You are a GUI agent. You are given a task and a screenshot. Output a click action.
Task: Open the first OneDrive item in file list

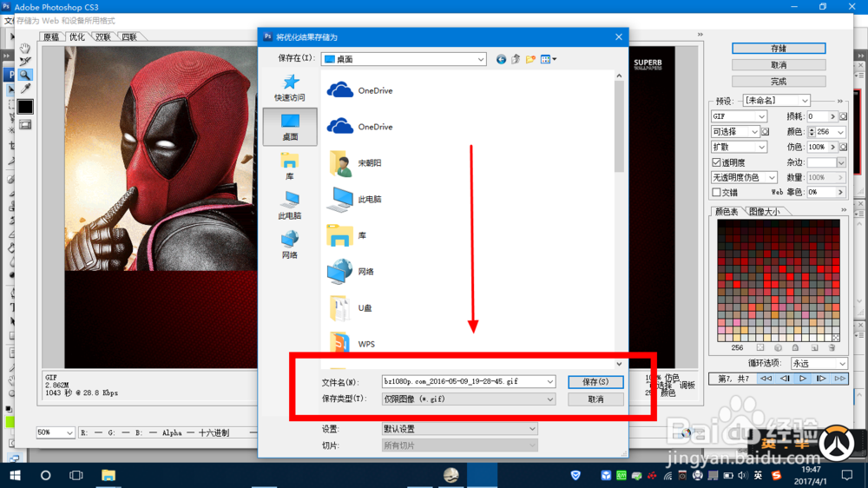(360, 90)
